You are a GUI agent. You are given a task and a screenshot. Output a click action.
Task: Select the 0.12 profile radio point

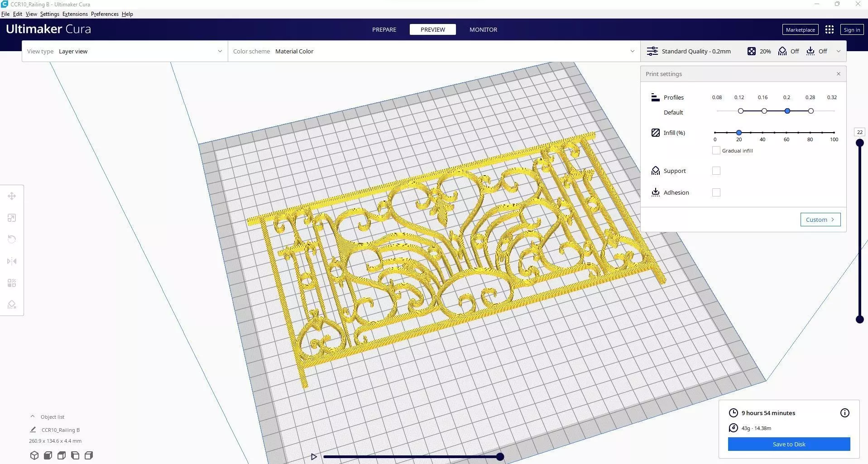pyautogui.click(x=741, y=111)
